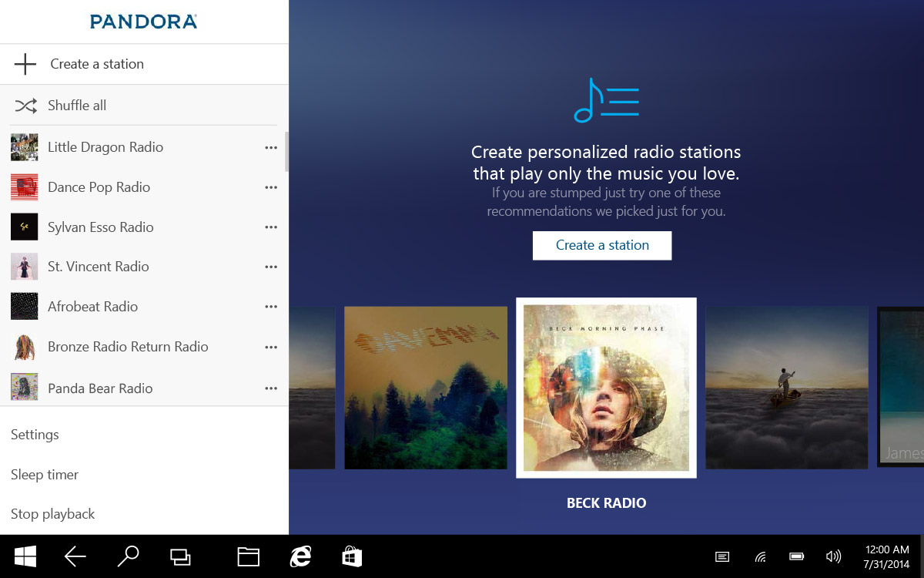Screen dimensions: 924x578
Task: Open more options for Dance Pop Radio
Action: click(271, 187)
